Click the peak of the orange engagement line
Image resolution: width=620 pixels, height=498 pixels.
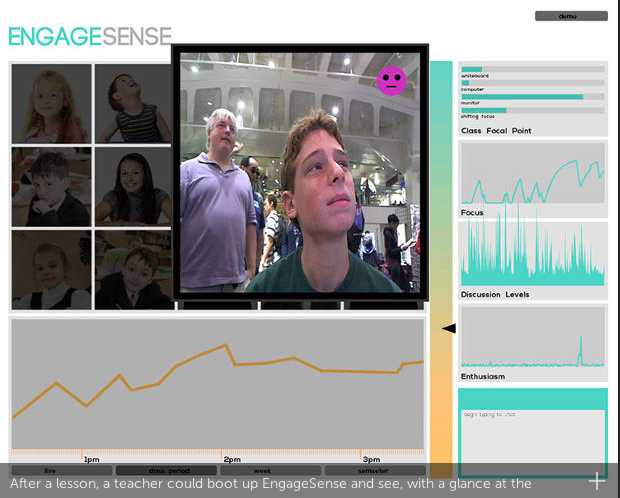coord(226,345)
